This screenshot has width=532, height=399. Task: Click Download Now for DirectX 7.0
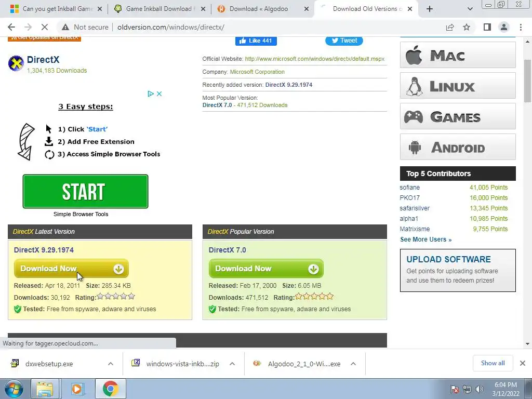266,269
